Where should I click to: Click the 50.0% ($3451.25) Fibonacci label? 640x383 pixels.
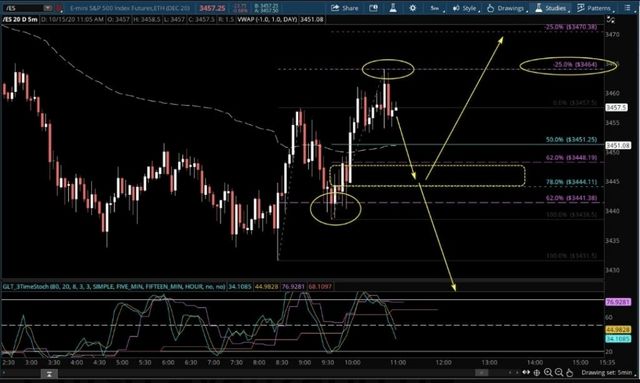coord(571,140)
